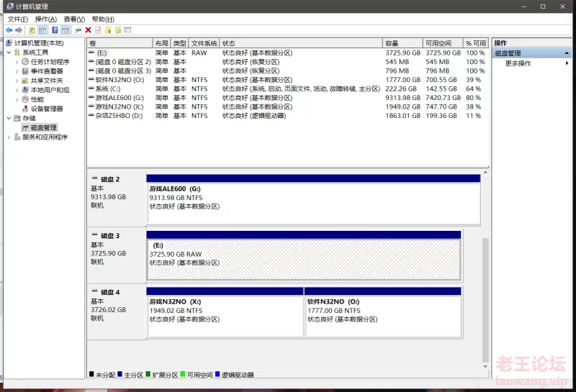Expand the 共享文件夹 node
This screenshot has width=576, height=392.
pyautogui.click(x=17, y=81)
